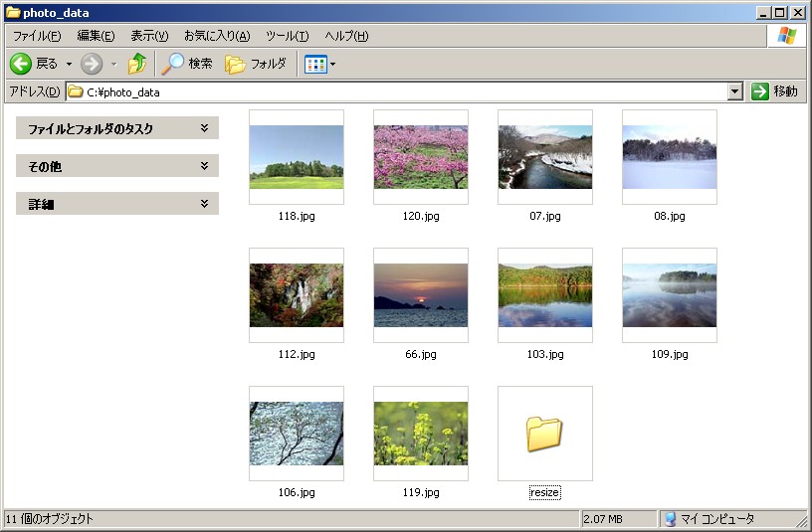The width and height of the screenshot is (812, 532).
Task: Expand the address bar dropdown arrow
Action: coord(734,92)
